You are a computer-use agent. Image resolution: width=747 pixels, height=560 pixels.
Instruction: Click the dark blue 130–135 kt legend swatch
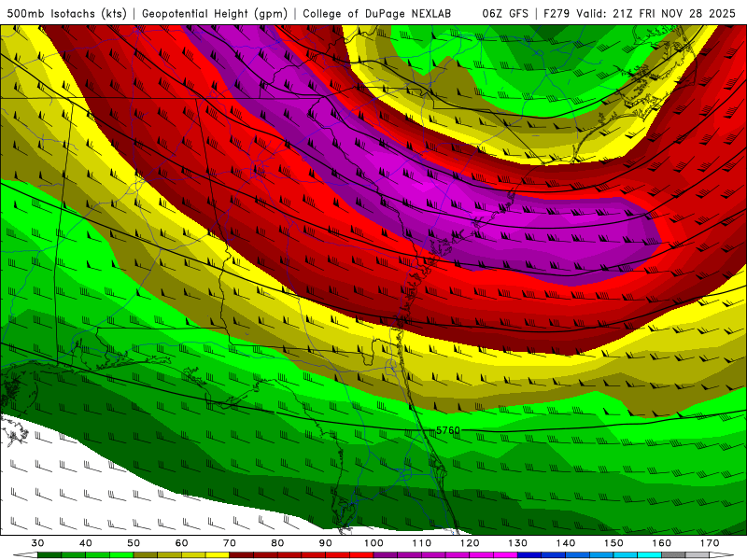529,555
